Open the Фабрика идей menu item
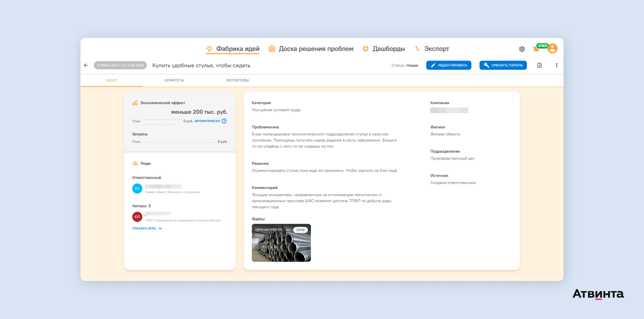 (x=238, y=49)
